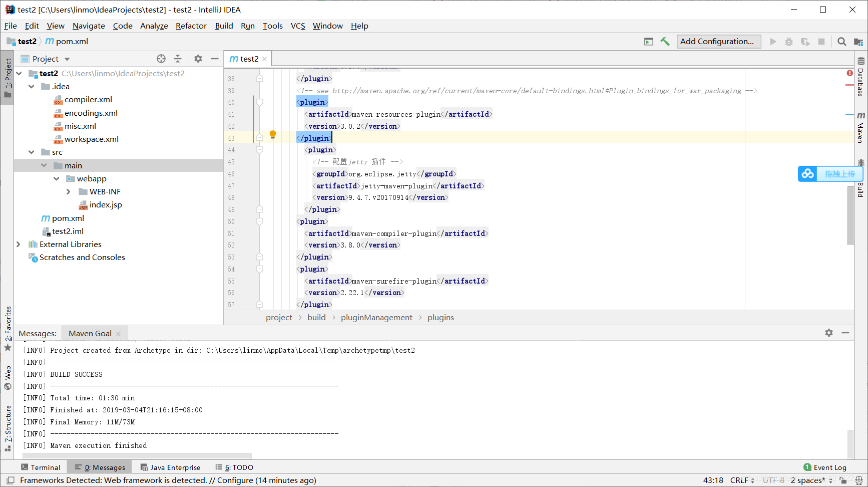868x487 pixels.
Task: Collapse the test2 project root node
Action: click(x=19, y=74)
